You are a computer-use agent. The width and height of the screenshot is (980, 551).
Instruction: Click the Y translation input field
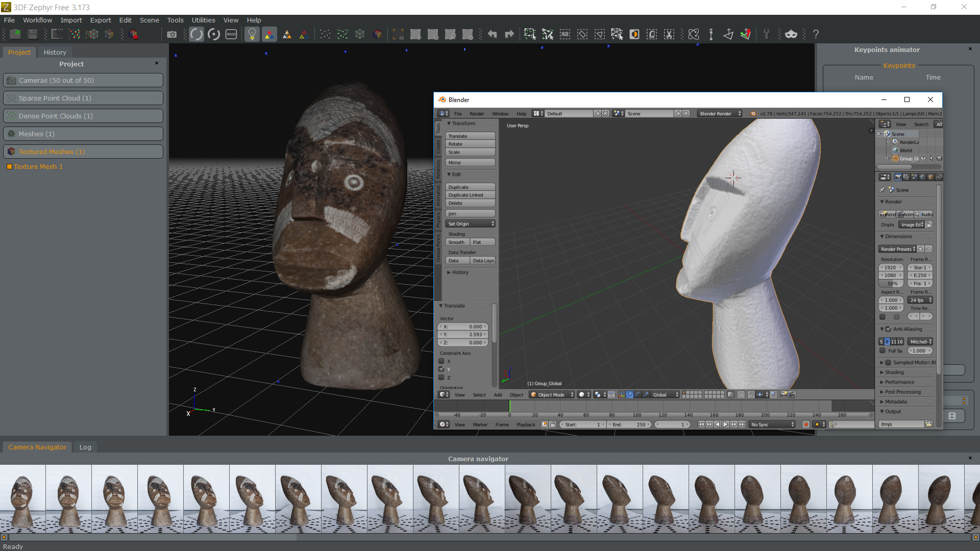pyautogui.click(x=464, y=335)
